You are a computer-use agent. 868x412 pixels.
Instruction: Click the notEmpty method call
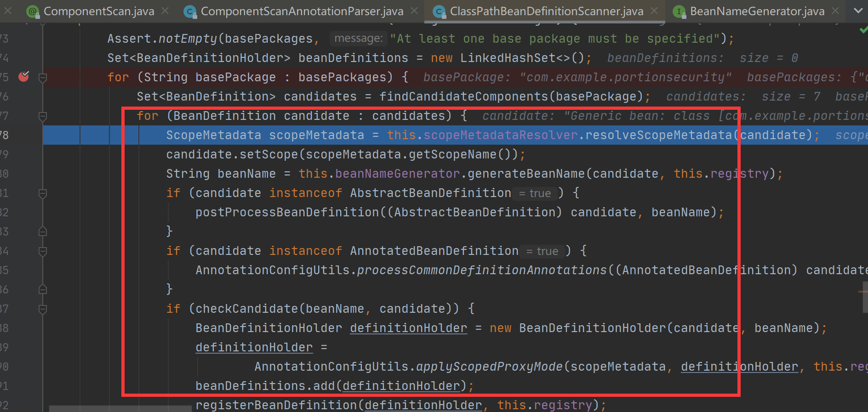point(188,39)
